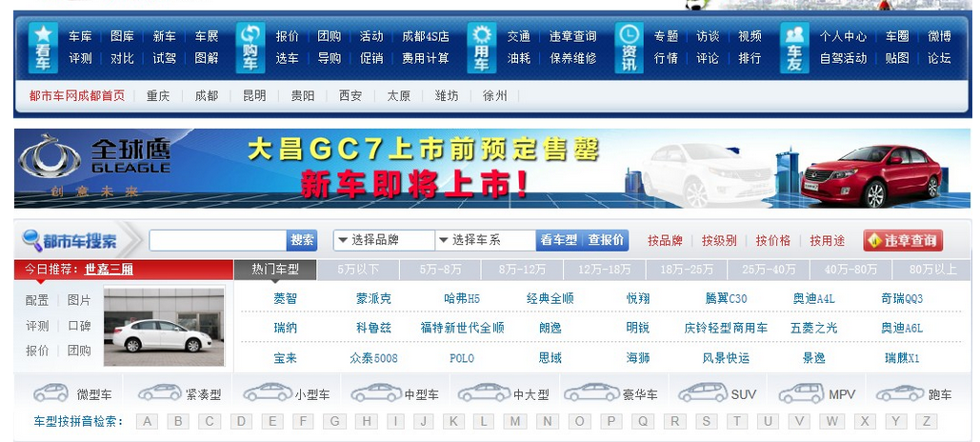This screenshot has height=442, width=980.
Task: Open the white sedan thumbnail image
Action: (x=163, y=327)
